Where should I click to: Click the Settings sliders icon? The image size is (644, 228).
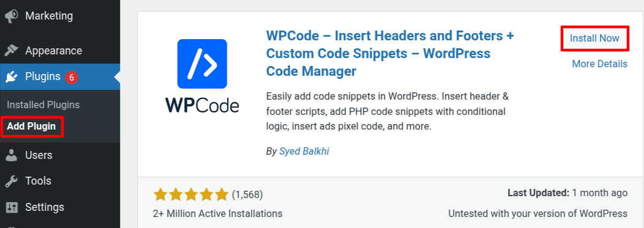pos(11,207)
